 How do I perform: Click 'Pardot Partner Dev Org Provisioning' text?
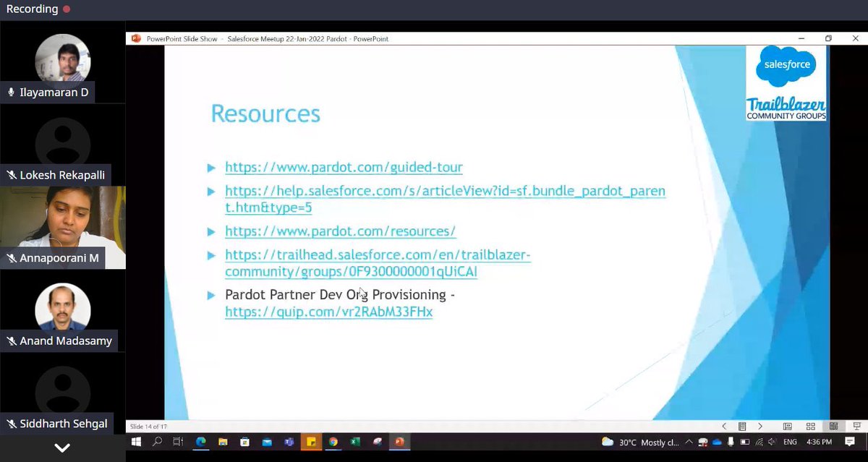click(339, 295)
